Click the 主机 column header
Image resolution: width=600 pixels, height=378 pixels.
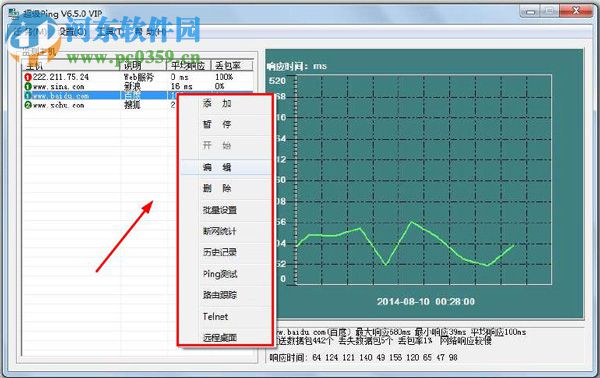pos(71,66)
